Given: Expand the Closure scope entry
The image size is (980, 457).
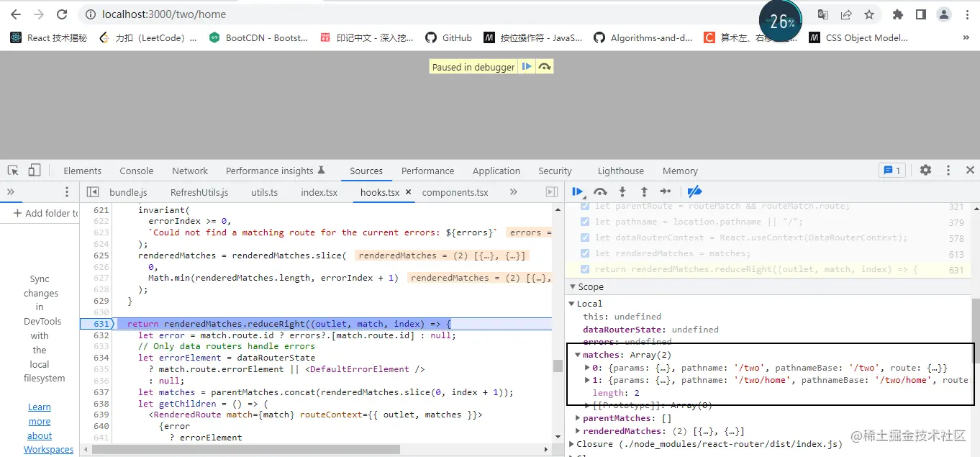Looking at the screenshot, I should click(572, 444).
